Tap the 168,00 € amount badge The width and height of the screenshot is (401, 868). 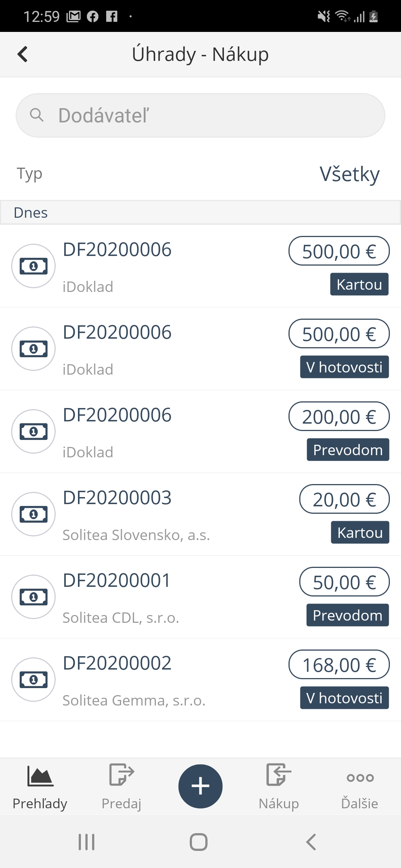[339, 664]
